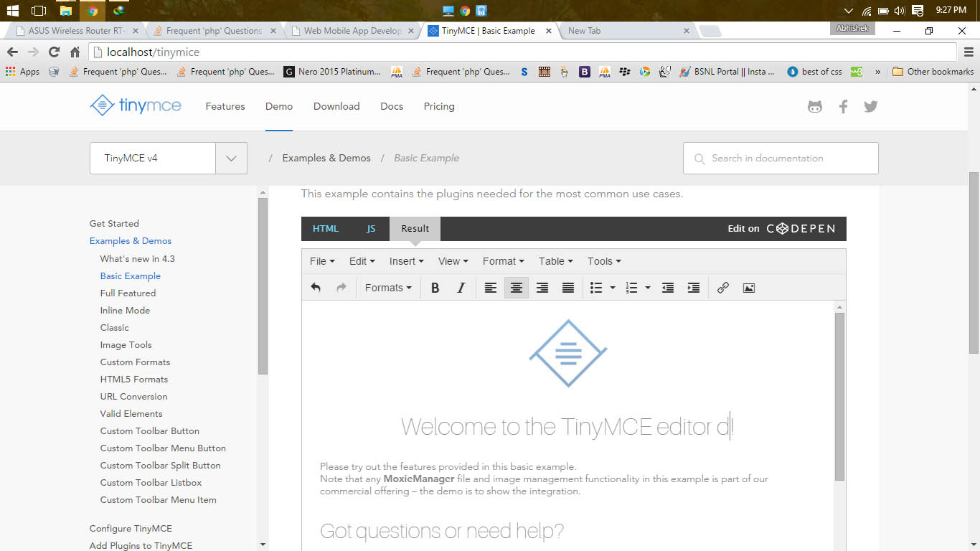Decrease indent in editor

click(668, 288)
